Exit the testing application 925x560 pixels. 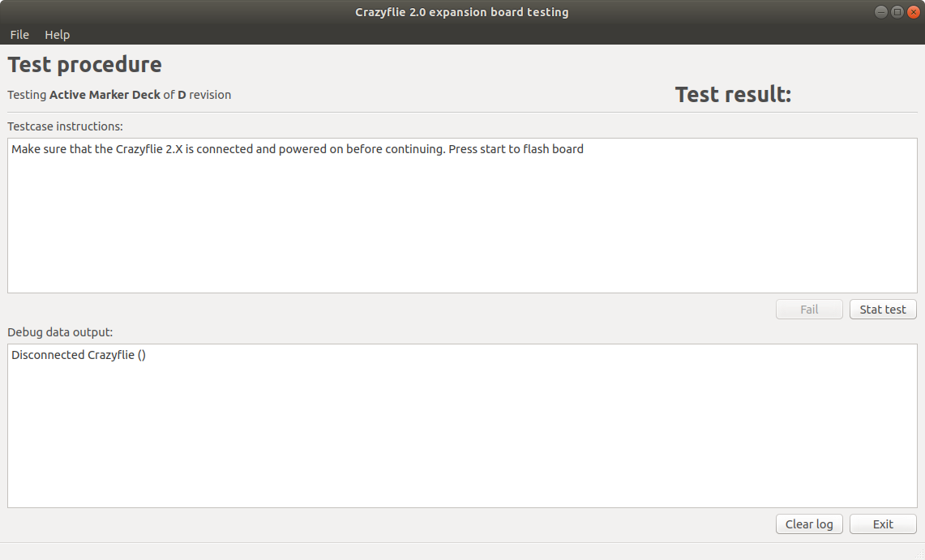tap(883, 524)
